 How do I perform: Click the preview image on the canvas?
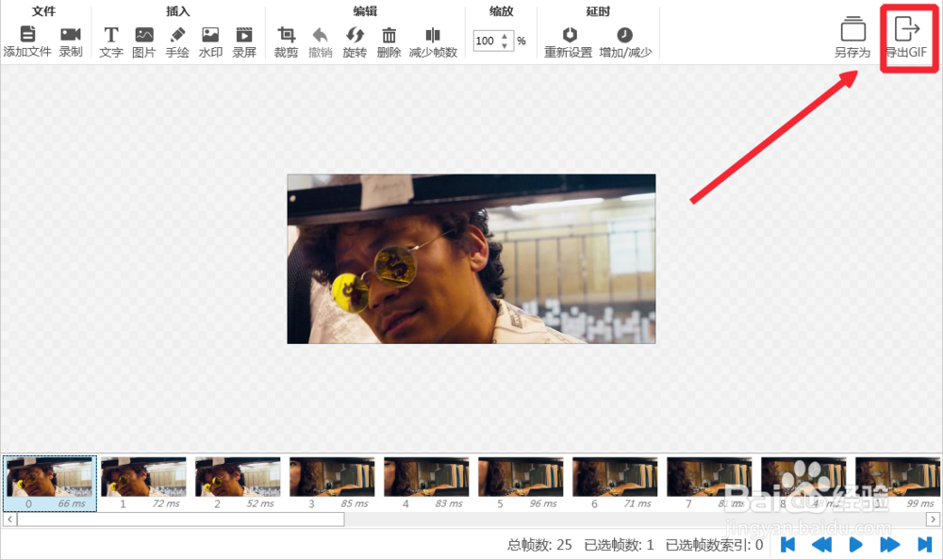click(471, 259)
